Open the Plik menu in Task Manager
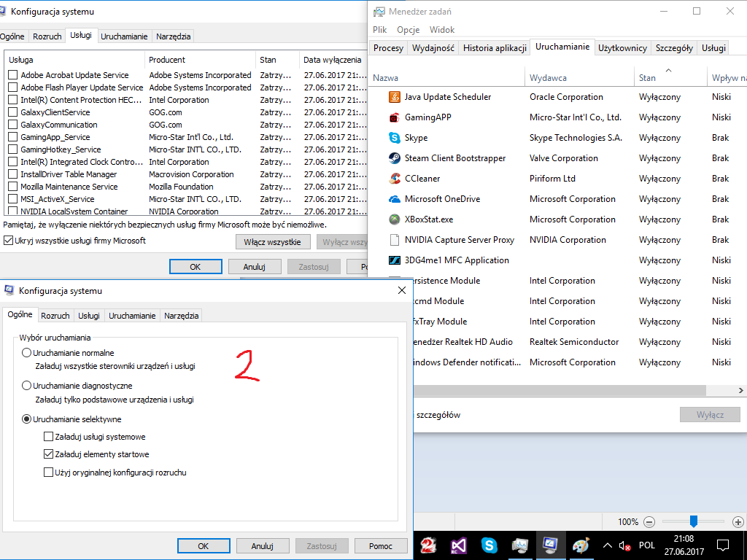The width and height of the screenshot is (747, 560). [379, 29]
